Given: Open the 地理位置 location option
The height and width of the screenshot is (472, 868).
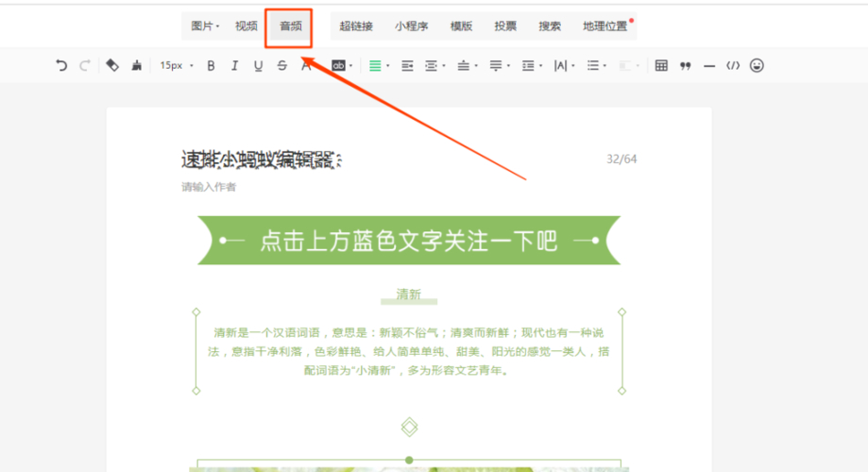Looking at the screenshot, I should pyautogui.click(x=604, y=26).
